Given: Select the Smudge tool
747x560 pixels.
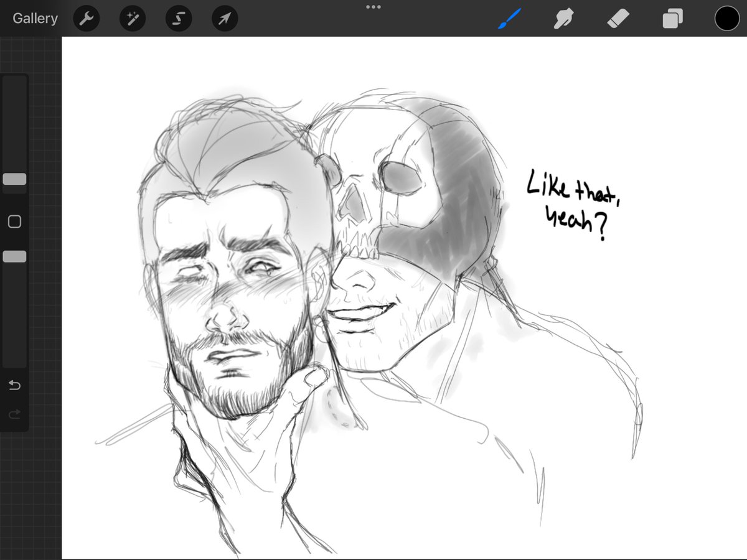Looking at the screenshot, I should click(563, 19).
